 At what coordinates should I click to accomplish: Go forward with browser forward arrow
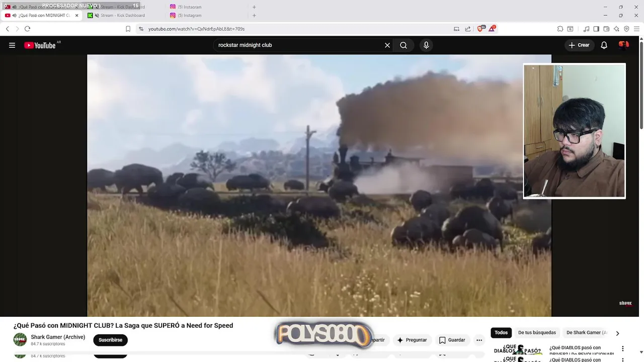17,29
